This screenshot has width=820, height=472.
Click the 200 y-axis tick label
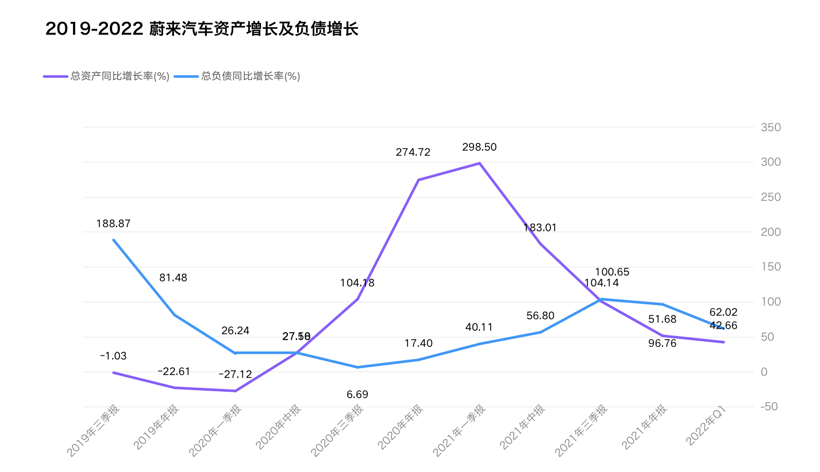(x=770, y=232)
